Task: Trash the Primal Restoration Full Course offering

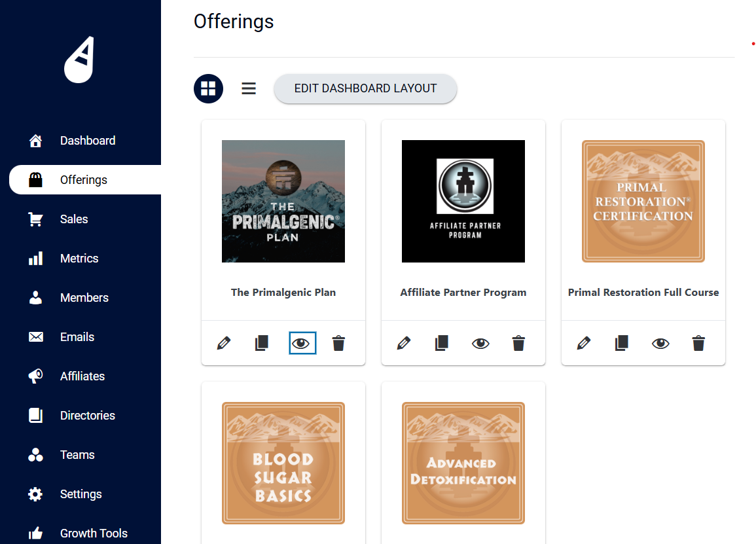Action: click(x=698, y=343)
